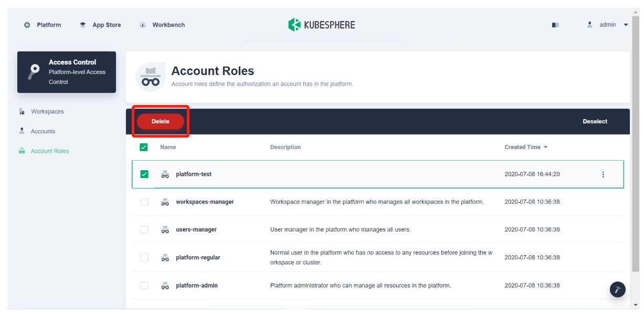Click the document icon beside admin
The width and height of the screenshot is (644, 315).
(555, 25)
